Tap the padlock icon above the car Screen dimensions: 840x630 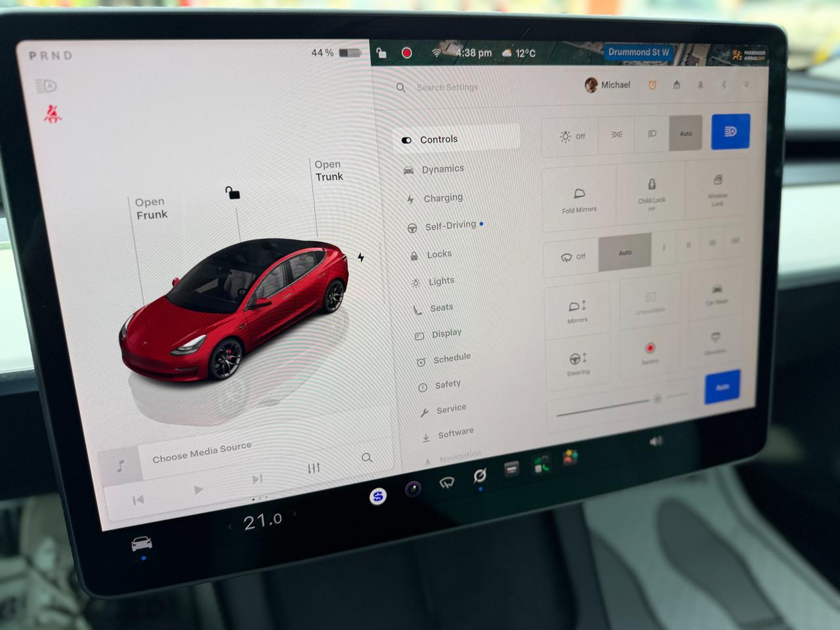(232, 192)
